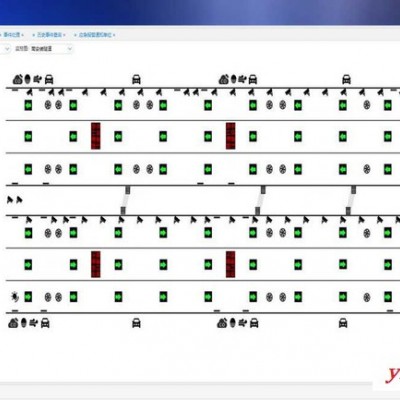The image size is (400, 400).
Task: Switch to the second navigation tab
Action: [x=49, y=35]
